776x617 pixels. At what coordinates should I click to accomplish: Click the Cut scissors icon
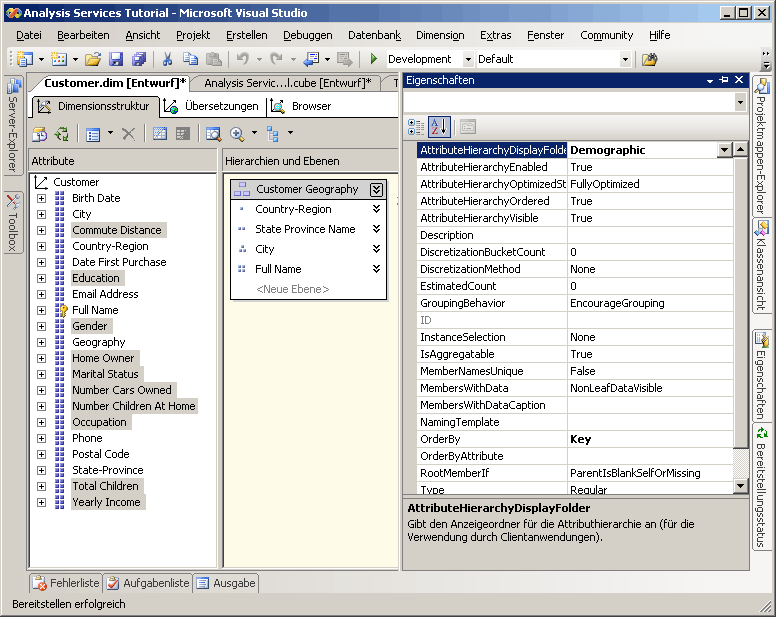click(x=167, y=60)
